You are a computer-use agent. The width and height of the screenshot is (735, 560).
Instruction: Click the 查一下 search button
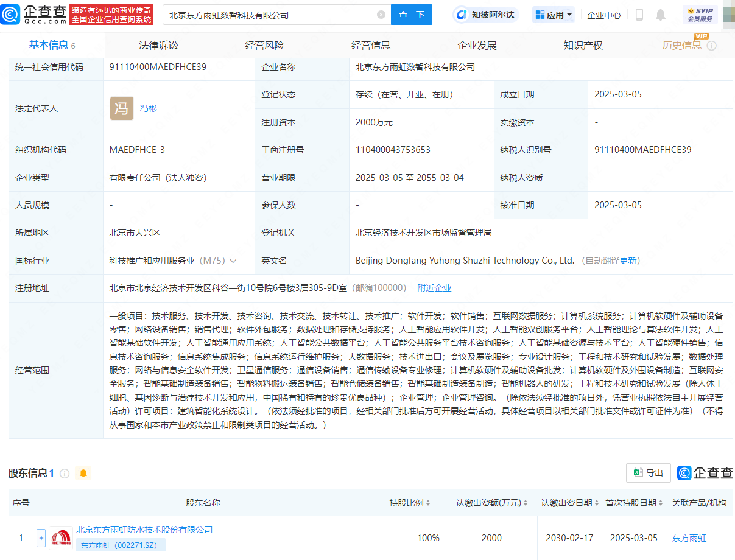point(412,15)
